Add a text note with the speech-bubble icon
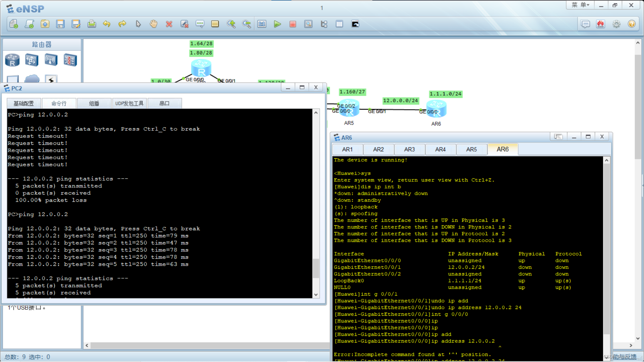 [200, 24]
